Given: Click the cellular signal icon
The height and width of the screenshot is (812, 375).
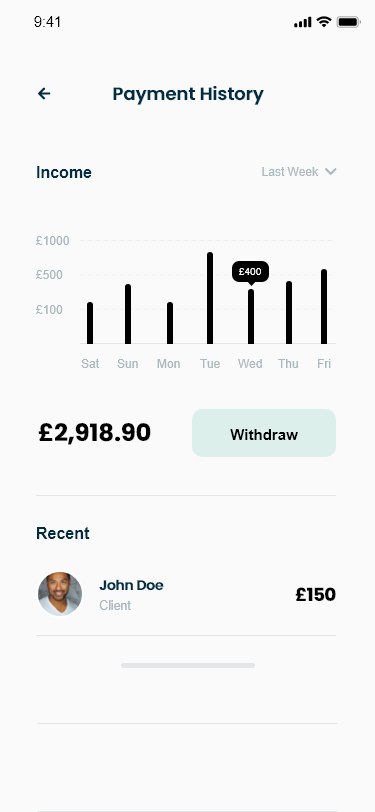Looking at the screenshot, I should click(x=302, y=22).
